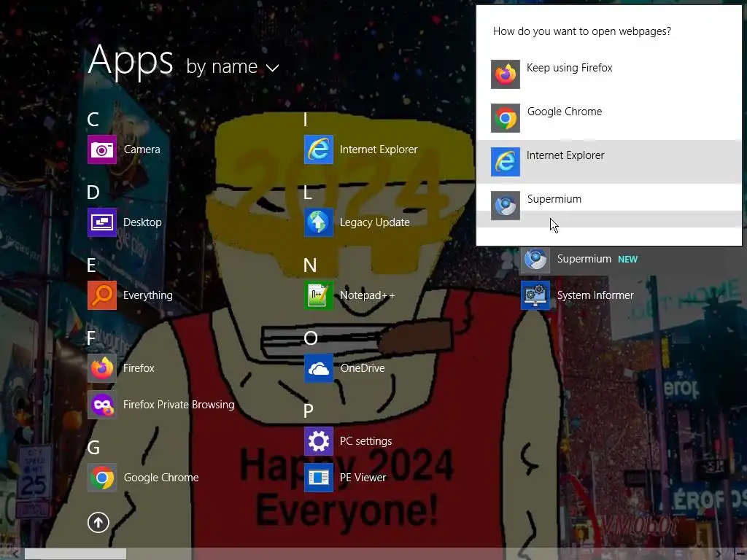Click the 'Camera' app label
747x560 pixels.
pos(142,149)
